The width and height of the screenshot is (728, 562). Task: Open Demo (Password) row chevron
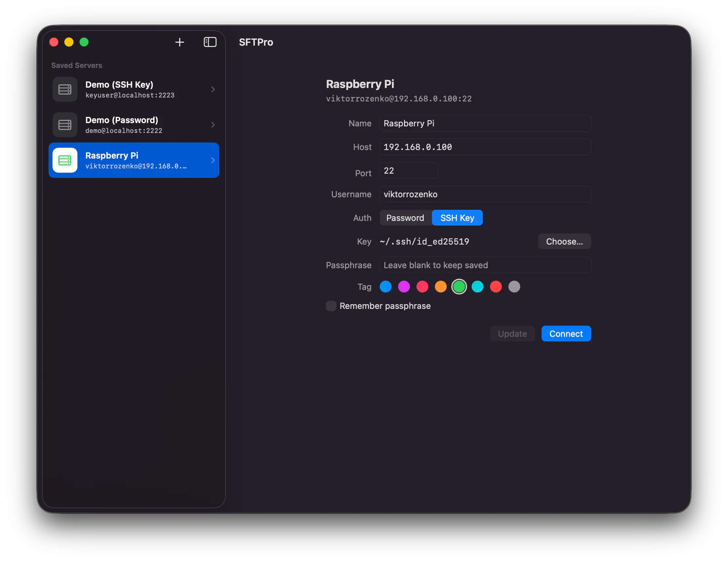tap(213, 125)
